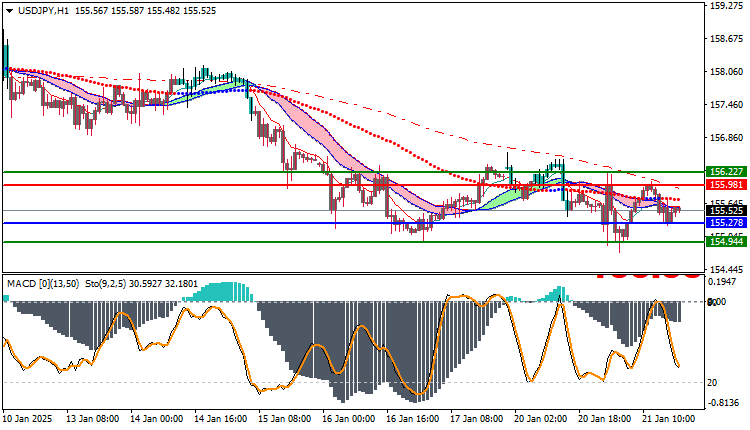This screenshot has width=750, height=430.
Task: Select the red 155.981 price level label
Action: pyautogui.click(x=727, y=185)
